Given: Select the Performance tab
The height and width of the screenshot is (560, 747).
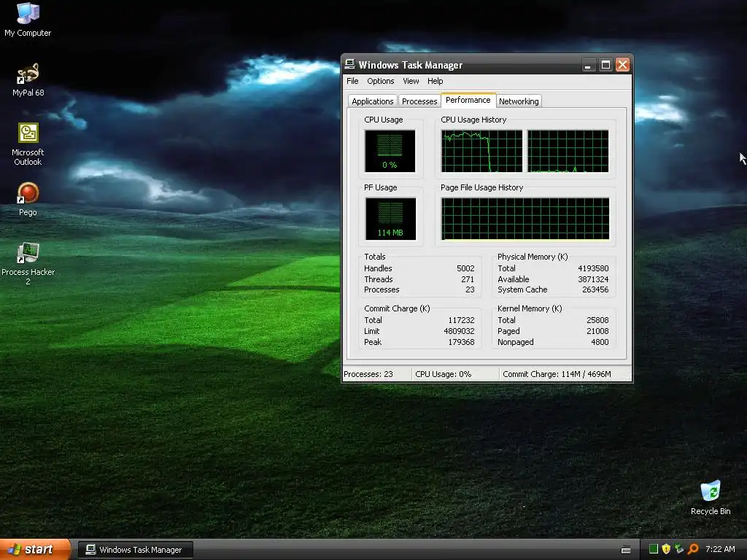Looking at the screenshot, I should tap(468, 100).
